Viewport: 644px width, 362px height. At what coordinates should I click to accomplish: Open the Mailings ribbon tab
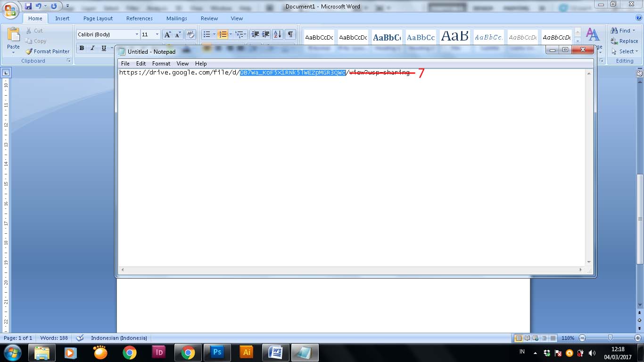pyautogui.click(x=177, y=18)
